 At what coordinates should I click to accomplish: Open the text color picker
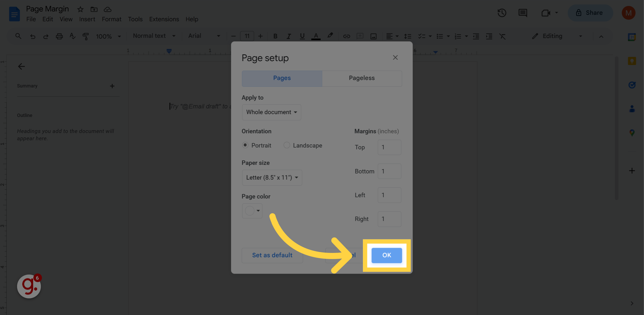point(316,36)
